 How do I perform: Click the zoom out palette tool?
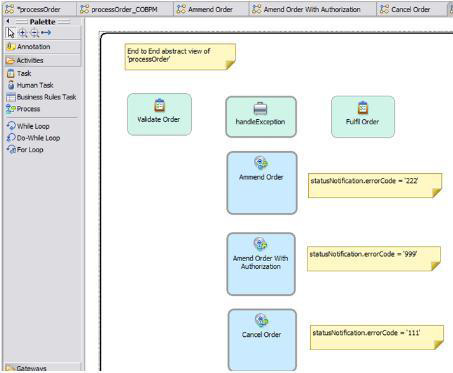[34, 33]
